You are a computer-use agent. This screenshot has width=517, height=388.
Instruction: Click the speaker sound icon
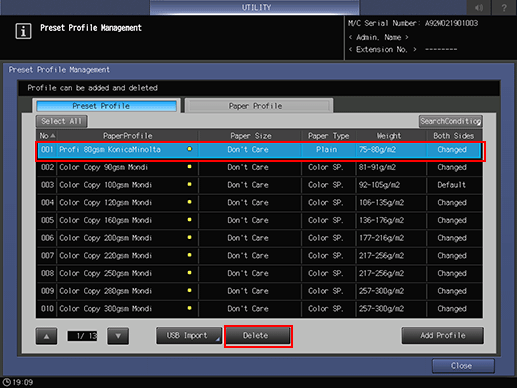[x=479, y=7]
